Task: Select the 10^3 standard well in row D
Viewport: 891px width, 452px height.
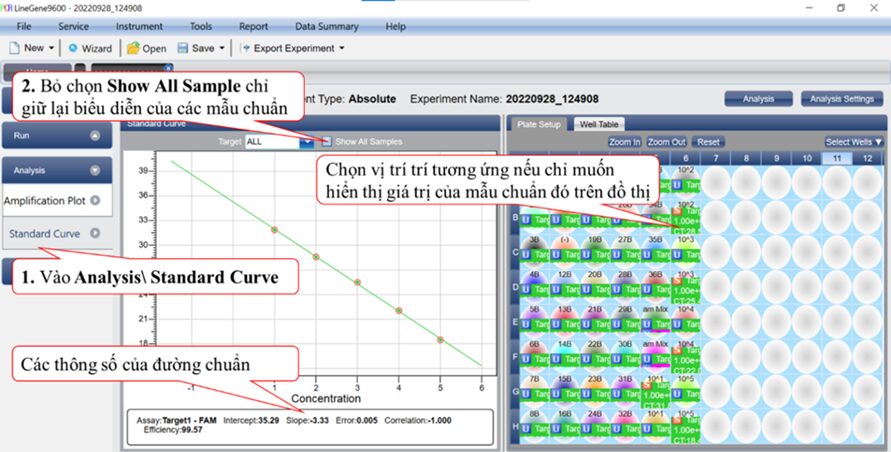Action: (x=685, y=288)
